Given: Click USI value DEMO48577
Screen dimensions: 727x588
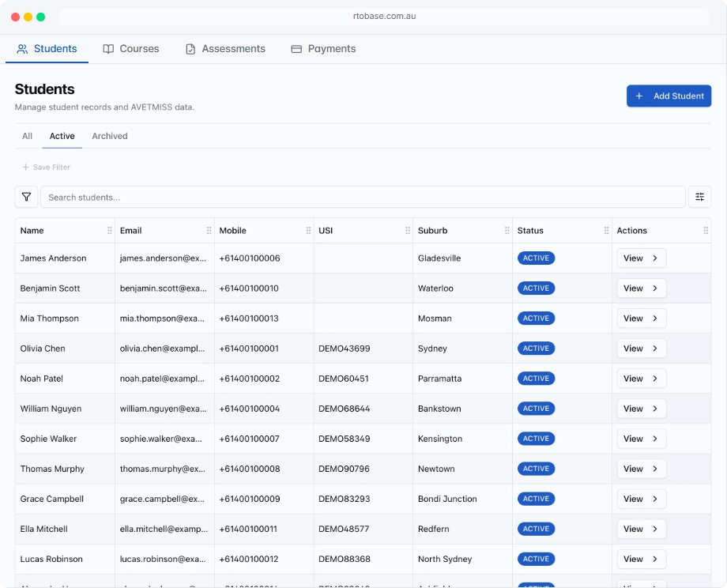Looking at the screenshot, I should click(344, 529).
